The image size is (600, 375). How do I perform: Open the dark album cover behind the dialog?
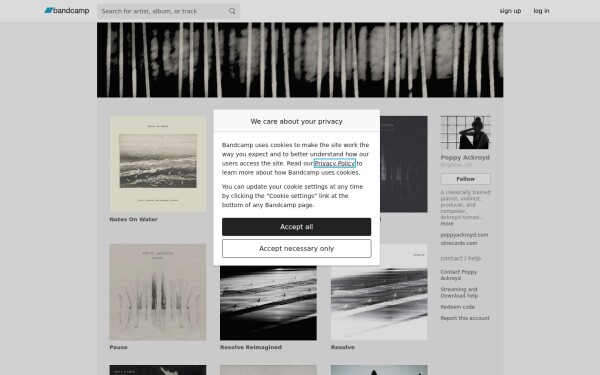[x=404, y=164]
